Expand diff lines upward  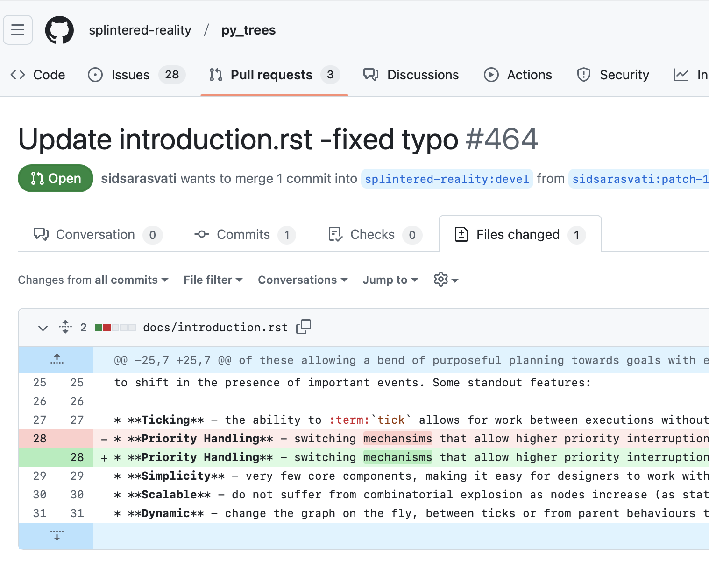57,359
